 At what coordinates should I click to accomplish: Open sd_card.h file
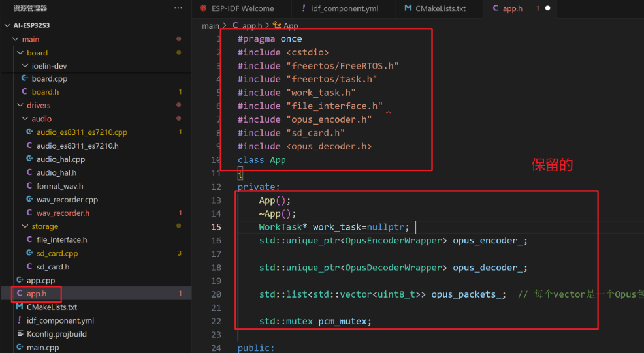tap(53, 267)
